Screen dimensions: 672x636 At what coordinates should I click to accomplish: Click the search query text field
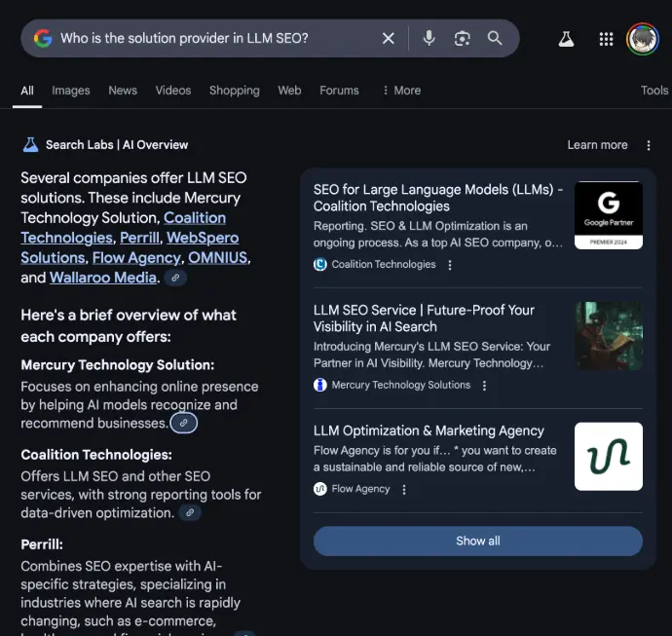tap(214, 38)
